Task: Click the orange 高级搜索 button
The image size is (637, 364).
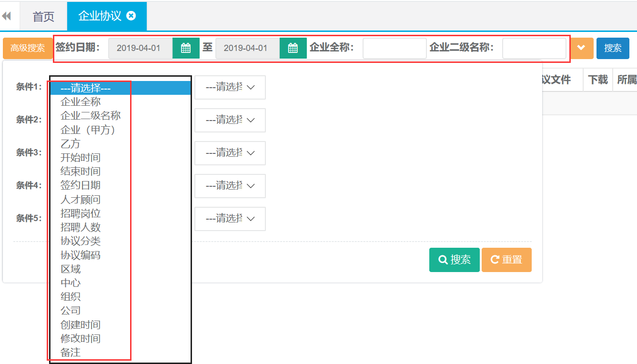Action: click(28, 48)
